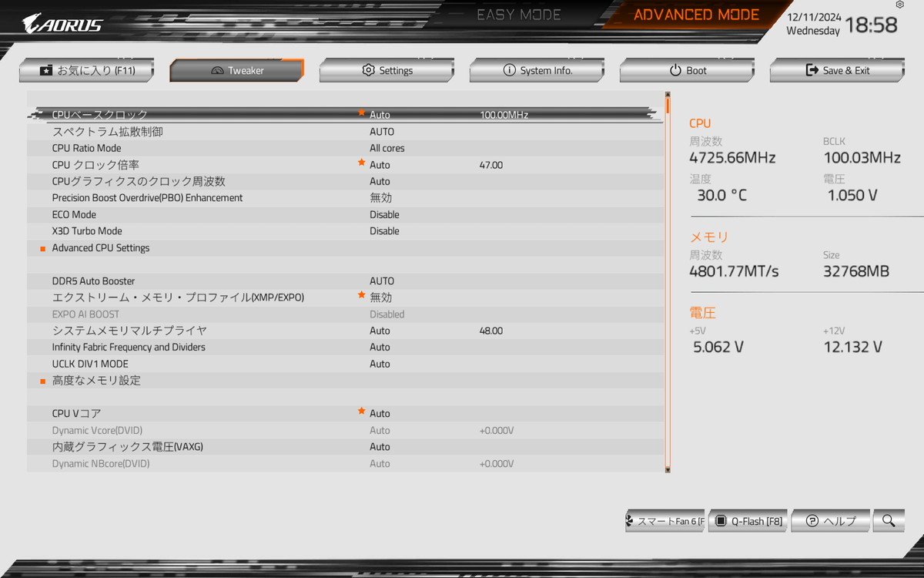Image resolution: width=924 pixels, height=578 pixels.
Task: Click the question icon in ヘルプ button
Action: pos(812,521)
